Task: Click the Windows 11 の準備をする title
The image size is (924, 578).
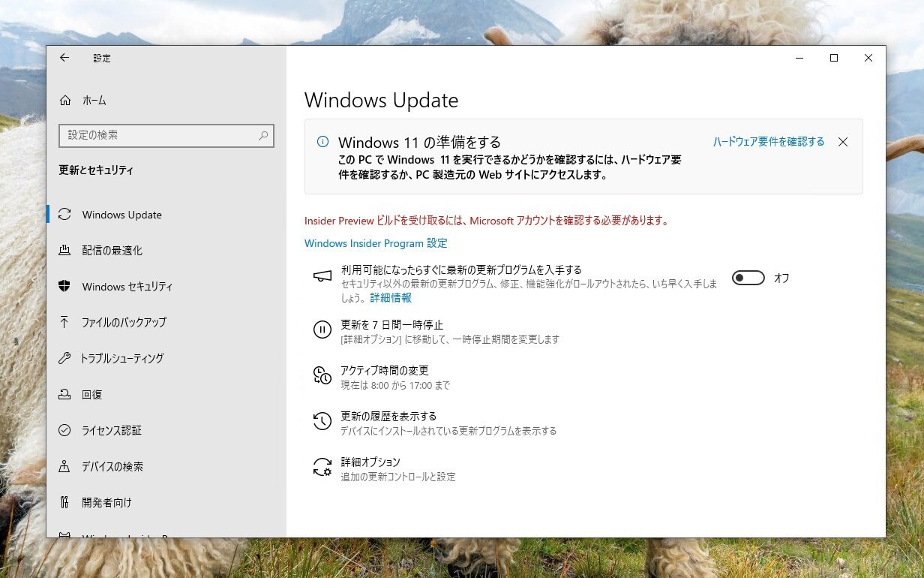Action: pos(419,142)
